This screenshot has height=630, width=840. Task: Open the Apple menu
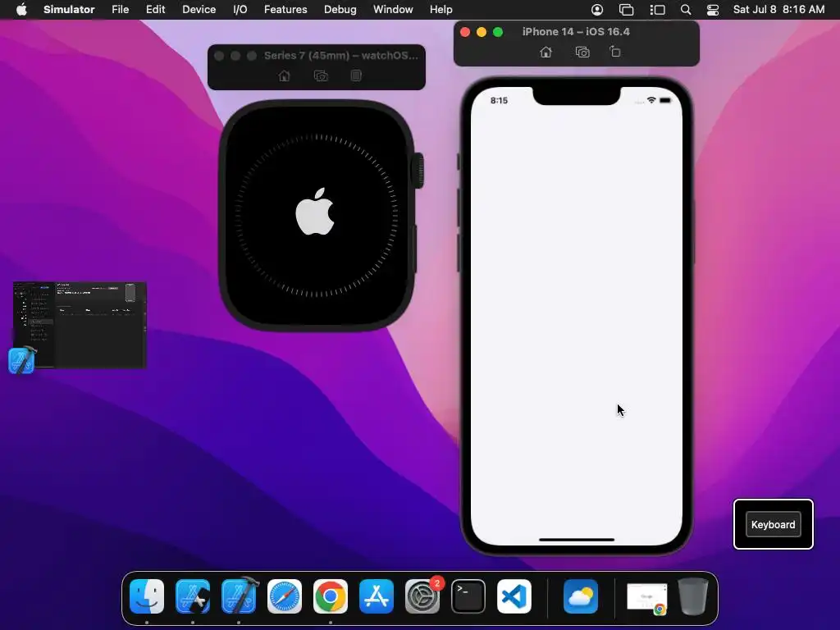point(21,9)
